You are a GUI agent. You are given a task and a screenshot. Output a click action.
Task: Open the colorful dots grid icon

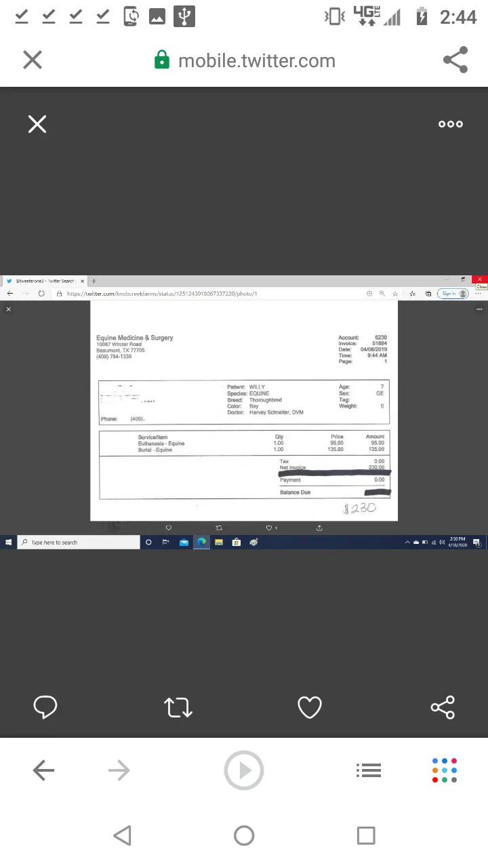[x=445, y=770]
